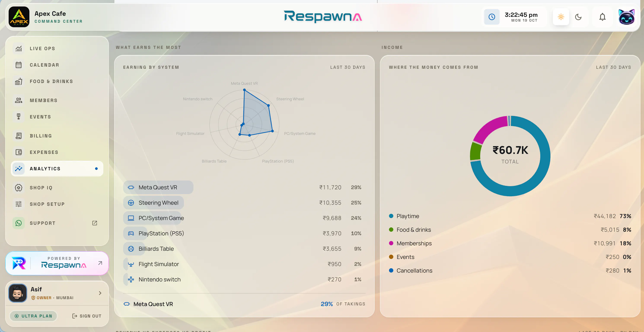This screenshot has height=332, width=644.
Task: Open the cat avatar profile menu
Action: [626, 17]
